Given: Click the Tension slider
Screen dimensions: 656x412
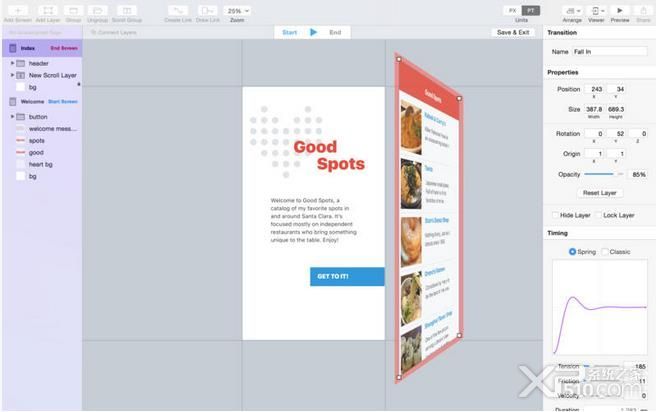Looking at the screenshot, I should pyautogui.click(x=602, y=366).
